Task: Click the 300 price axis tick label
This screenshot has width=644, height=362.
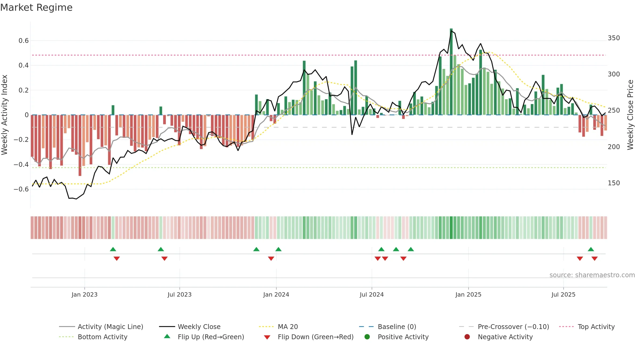Action: click(614, 74)
